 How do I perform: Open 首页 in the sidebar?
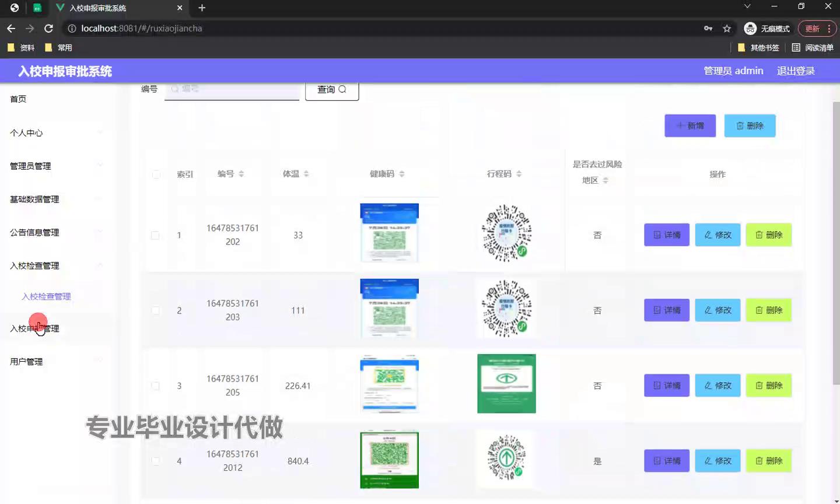pyautogui.click(x=18, y=99)
